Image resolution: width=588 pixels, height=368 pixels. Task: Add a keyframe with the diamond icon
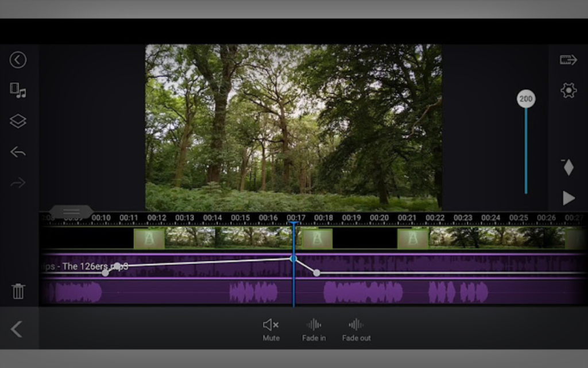click(567, 168)
